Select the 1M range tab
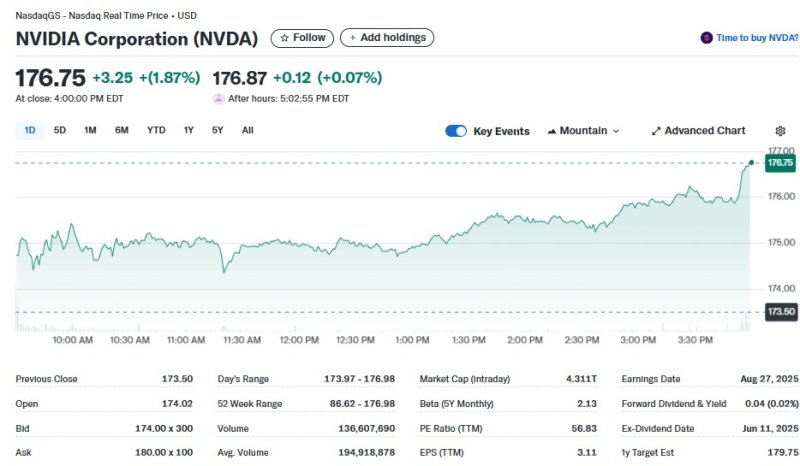 point(90,130)
